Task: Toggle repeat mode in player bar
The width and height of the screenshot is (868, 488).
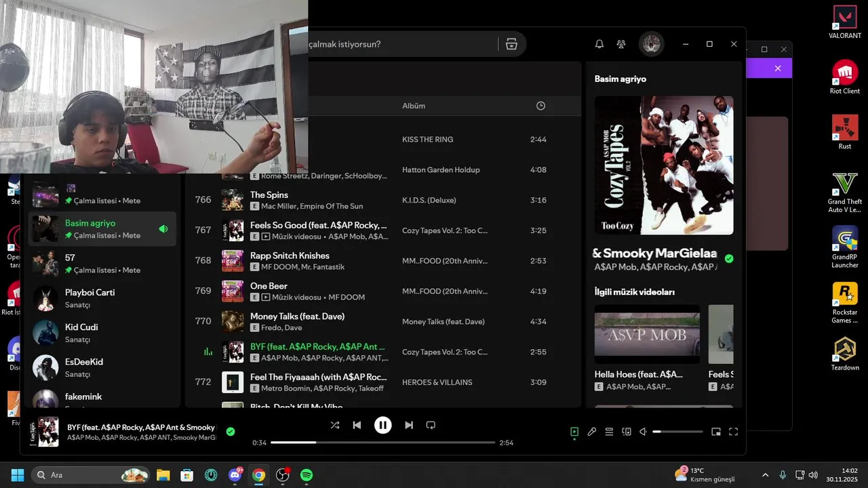Action: pos(431,425)
